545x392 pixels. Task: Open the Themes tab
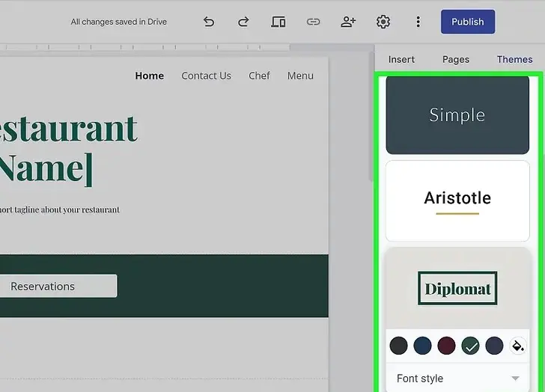point(514,59)
